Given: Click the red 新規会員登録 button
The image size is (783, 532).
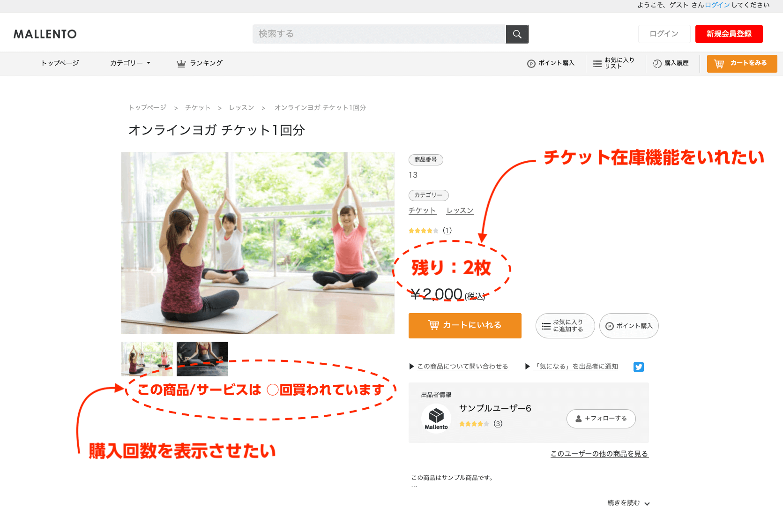Looking at the screenshot, I should coord(729,34).
